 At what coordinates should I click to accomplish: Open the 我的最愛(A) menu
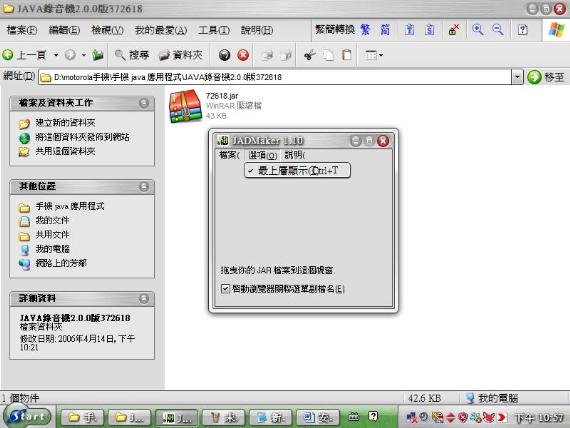(x=161, y=30)
